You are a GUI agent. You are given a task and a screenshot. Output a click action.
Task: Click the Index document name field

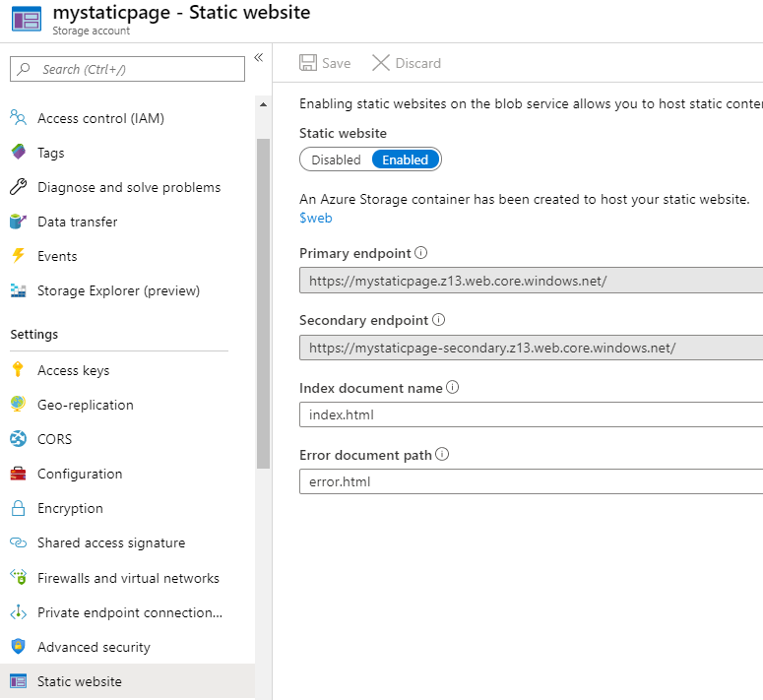[532, 414]
